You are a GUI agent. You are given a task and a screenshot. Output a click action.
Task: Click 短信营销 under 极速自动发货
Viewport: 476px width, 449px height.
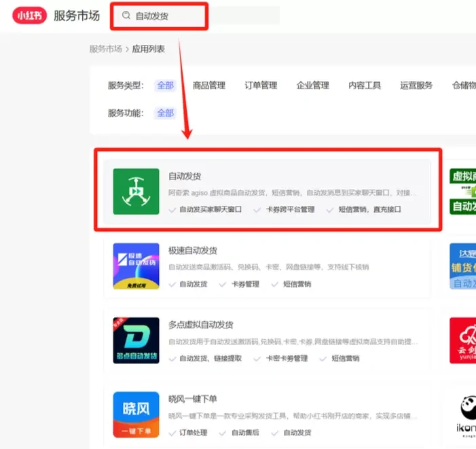pyautogui.click(x=297, y=284)
